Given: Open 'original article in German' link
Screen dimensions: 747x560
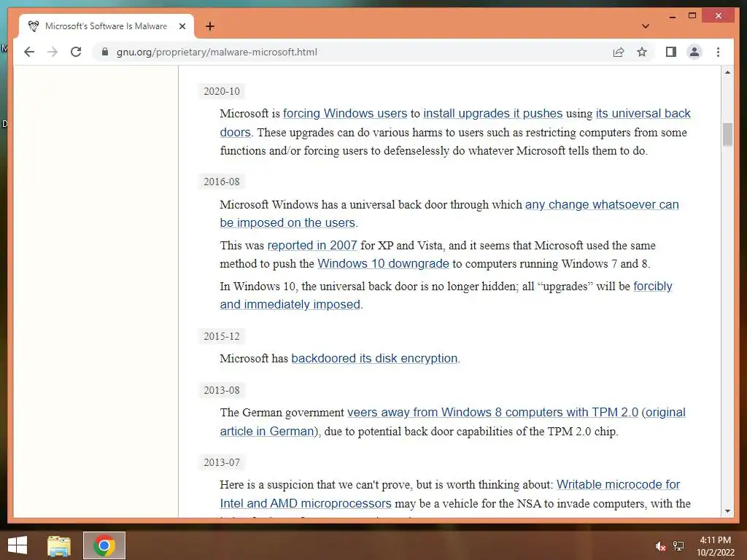Looking at the screenshot, I should pyautogui.click(x=267, y=432).
